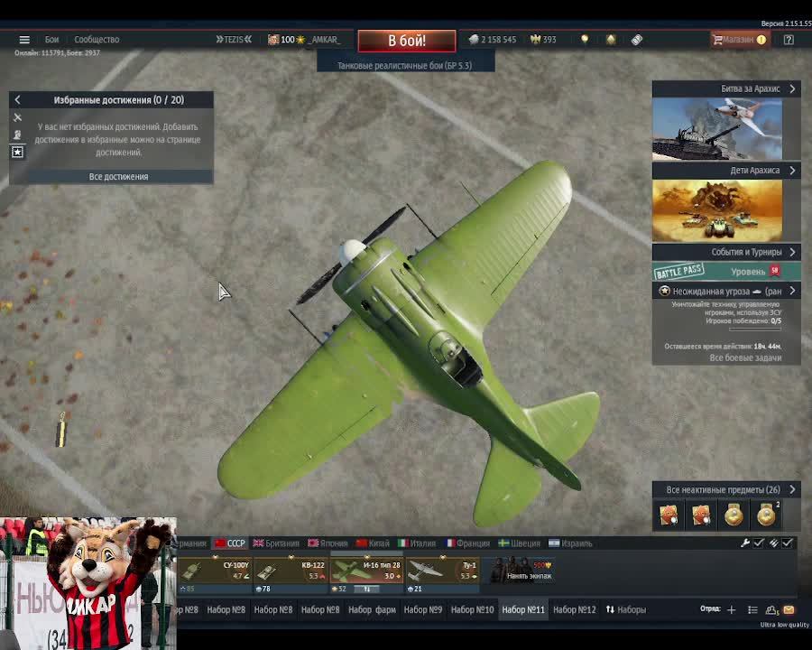
Task: Select Набор №12 preset
Action: tap(575, 609)
